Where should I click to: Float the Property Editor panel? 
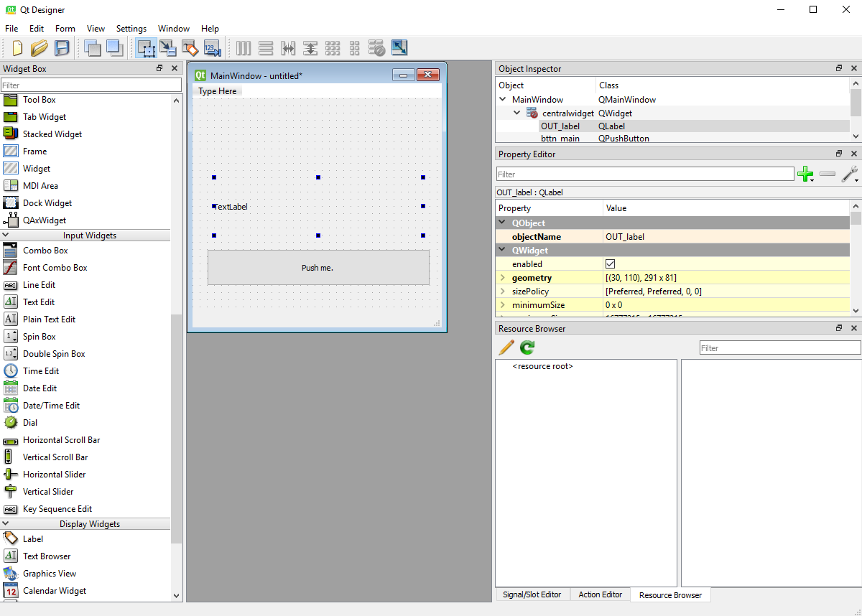pos(839,154)
